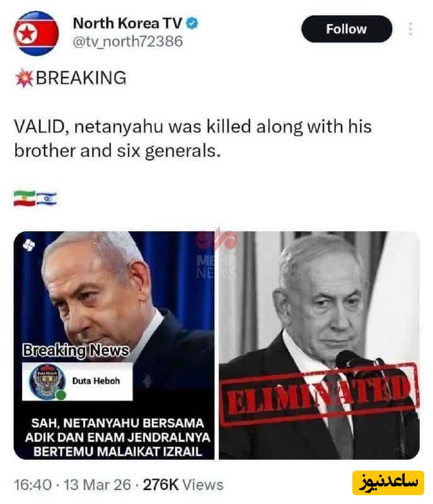Screen dimensions: 433x504
Task: Follow the North Korea TV account
Action: pyautogui.click(x=347, y=29)
